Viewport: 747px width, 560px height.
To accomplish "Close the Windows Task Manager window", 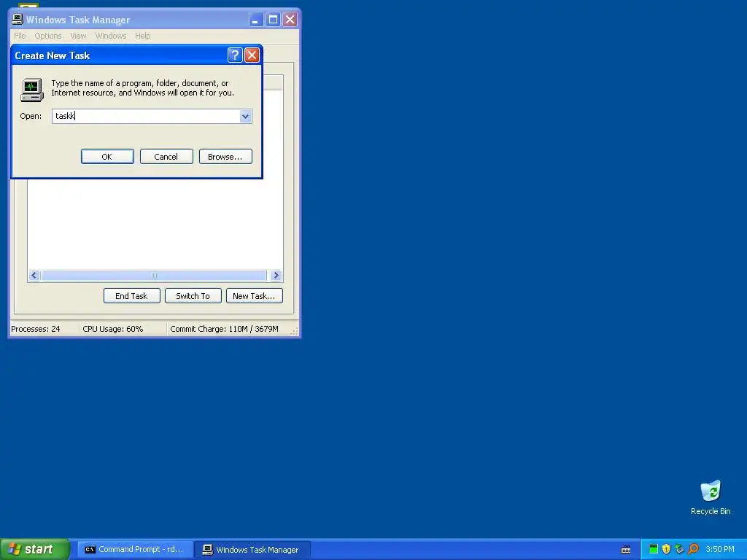I will click(x=290, y=20).
